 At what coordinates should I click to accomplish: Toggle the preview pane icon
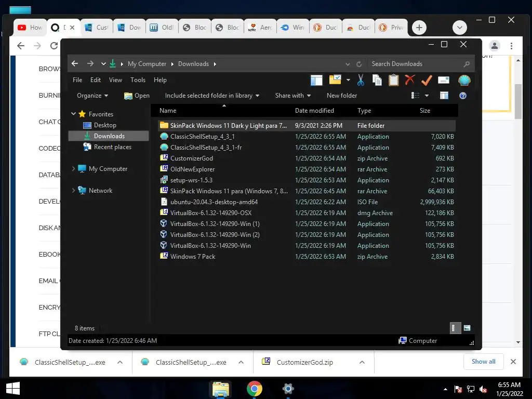coord(444,96)
